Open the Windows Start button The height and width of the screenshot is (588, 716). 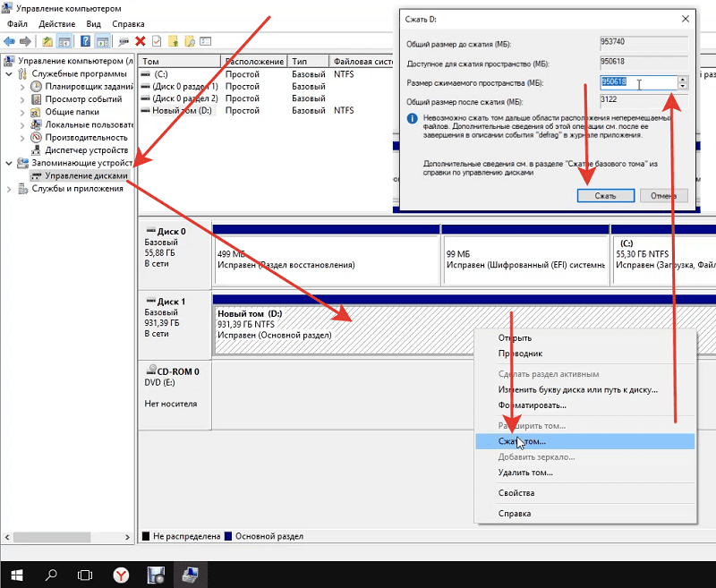tap(16, 575)
